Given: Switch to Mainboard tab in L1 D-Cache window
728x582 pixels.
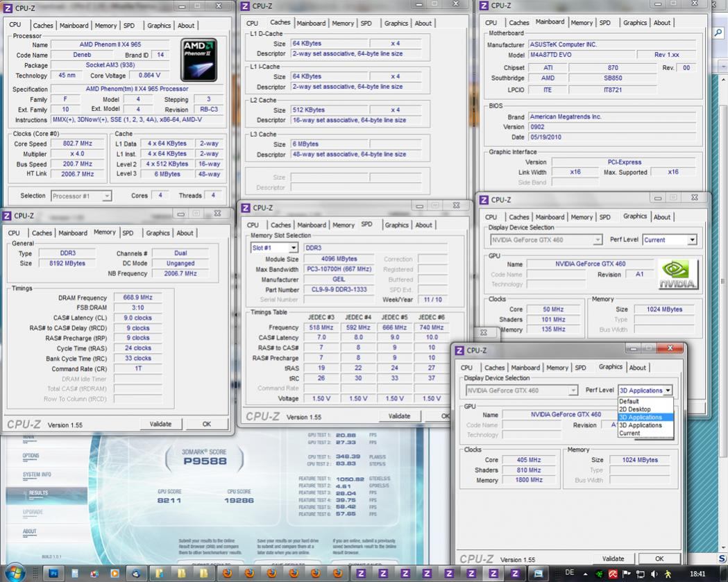Looking at the screenshot, I should [x=311, y=23].
